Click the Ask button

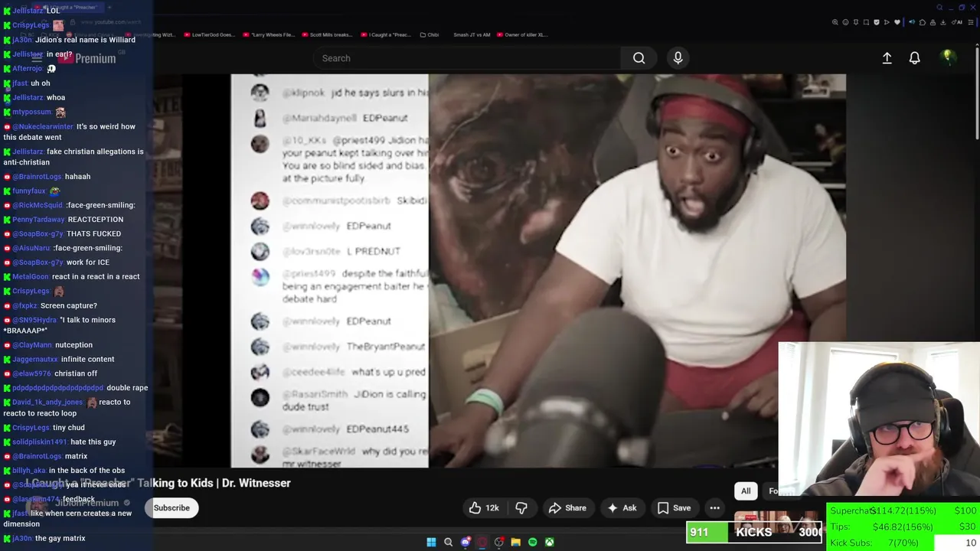coord(622,508)
